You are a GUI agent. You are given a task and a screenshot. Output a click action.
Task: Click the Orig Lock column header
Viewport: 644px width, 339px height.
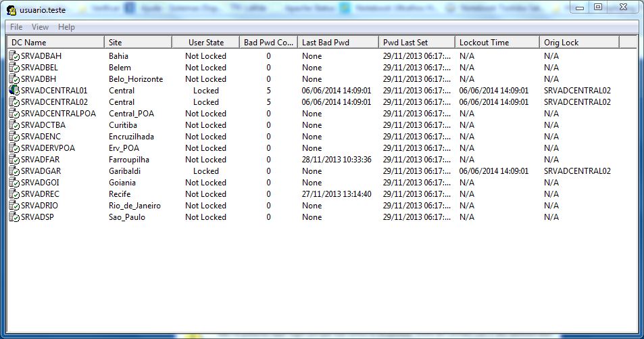579,42
